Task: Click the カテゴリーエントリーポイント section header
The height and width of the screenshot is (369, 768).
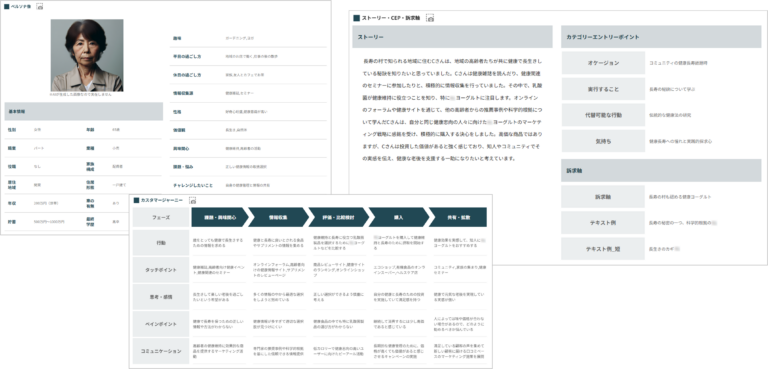Action: click(661, 37)
